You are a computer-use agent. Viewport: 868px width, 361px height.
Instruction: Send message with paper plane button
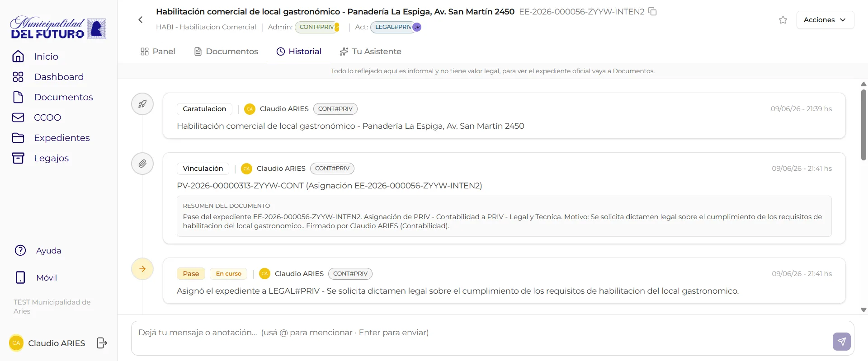(x=841, y=342)
